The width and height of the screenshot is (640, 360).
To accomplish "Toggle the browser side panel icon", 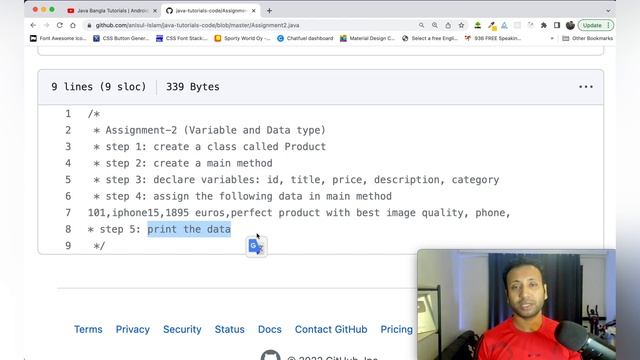I will pos(557,25).
